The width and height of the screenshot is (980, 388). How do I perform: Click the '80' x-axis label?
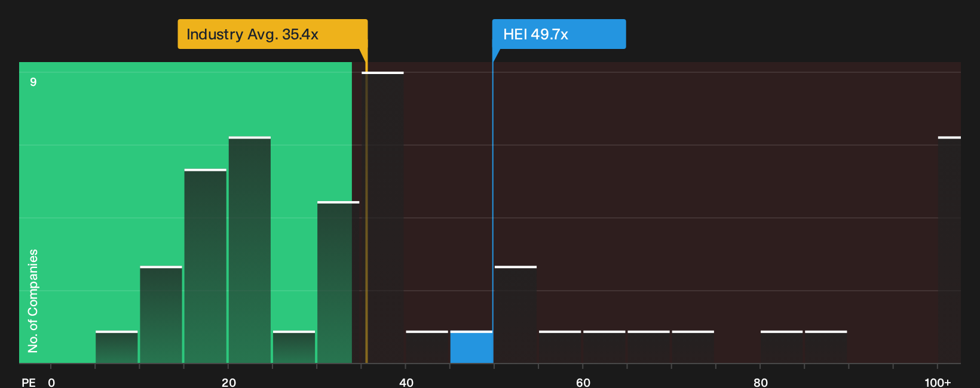[x=760, y=383]
